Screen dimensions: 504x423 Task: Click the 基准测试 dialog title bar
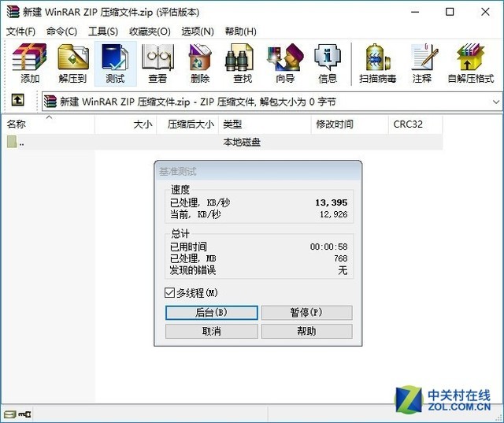(258, 171)
